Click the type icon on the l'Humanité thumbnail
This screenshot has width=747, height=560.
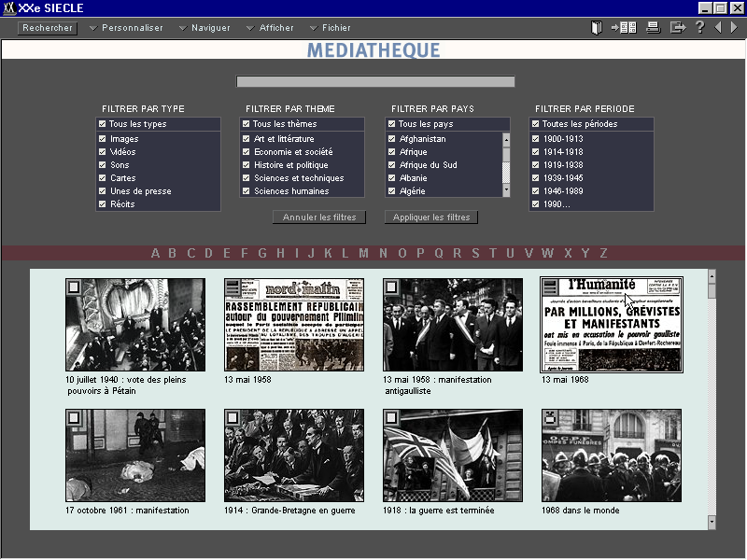pos(550,287)
